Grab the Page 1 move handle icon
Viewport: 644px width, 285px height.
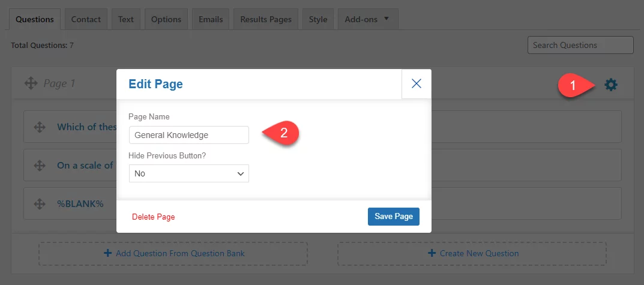coord(31,83)
